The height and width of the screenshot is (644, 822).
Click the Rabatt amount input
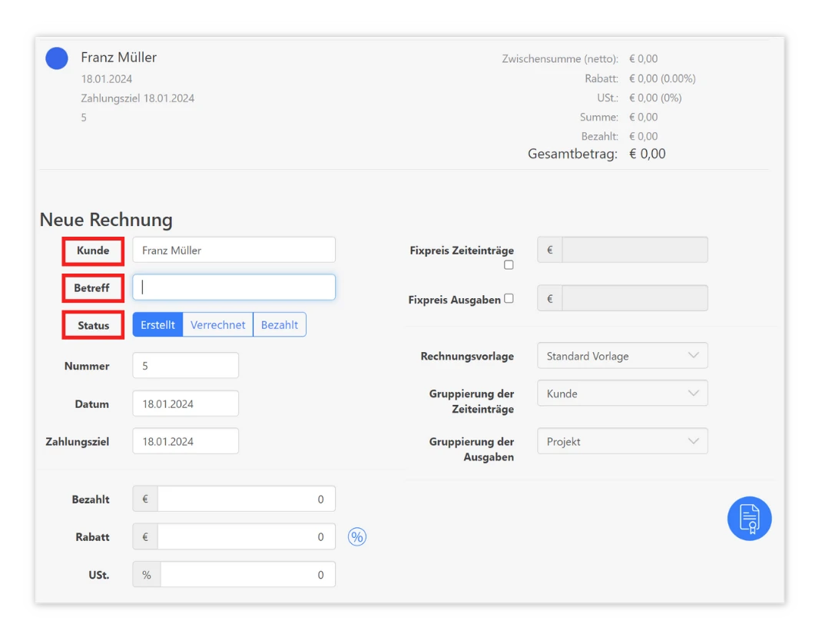coord(246,537)
